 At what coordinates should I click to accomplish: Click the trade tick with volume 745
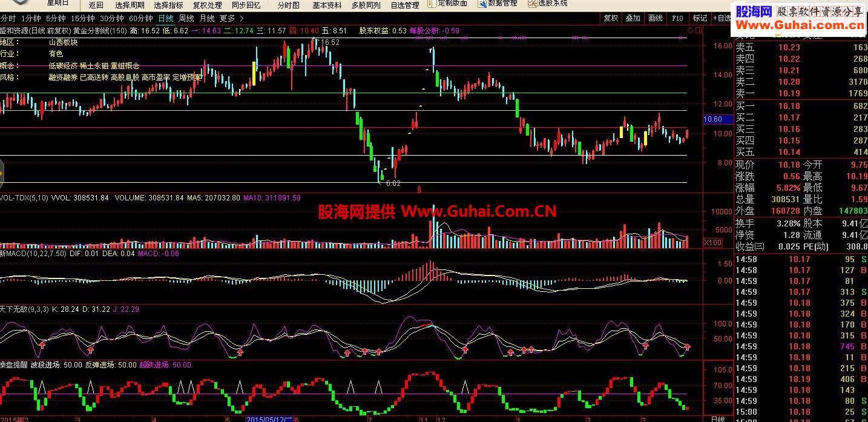801,346
